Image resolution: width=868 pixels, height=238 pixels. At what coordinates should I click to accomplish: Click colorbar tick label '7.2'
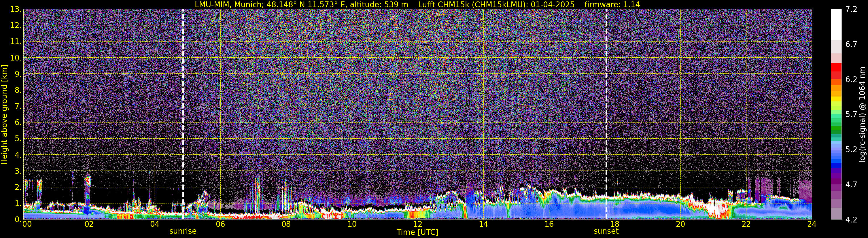click(x=851, y=10)
